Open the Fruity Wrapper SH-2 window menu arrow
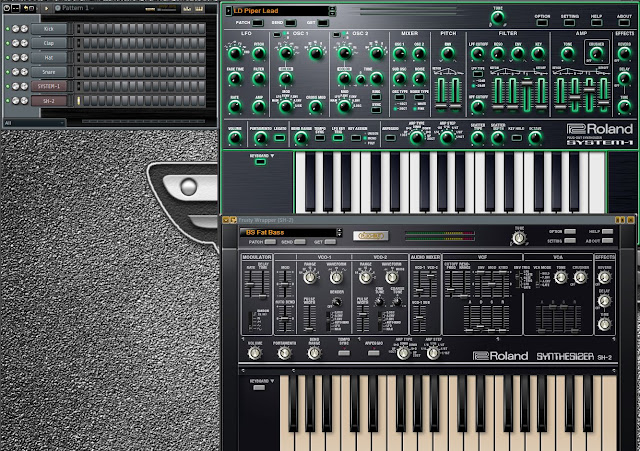640x451 pixels. click(x=225, y=220)
